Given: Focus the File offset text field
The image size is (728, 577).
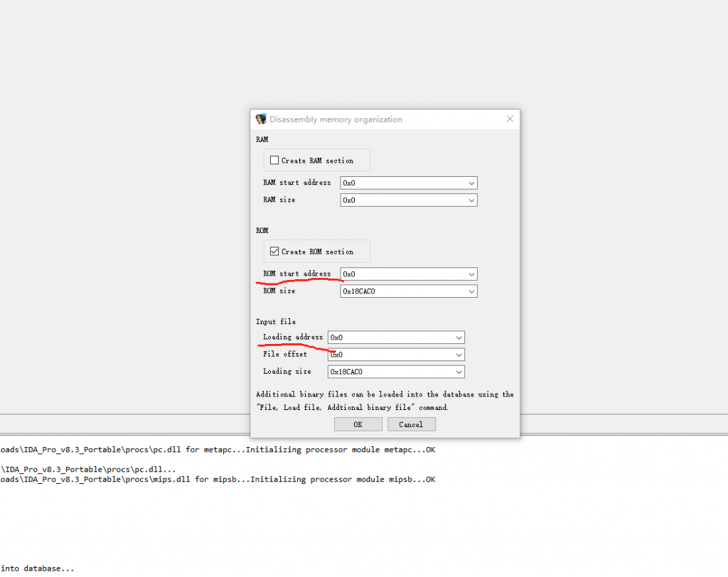Looking at the screenshot, I should (x=390, y=355).
